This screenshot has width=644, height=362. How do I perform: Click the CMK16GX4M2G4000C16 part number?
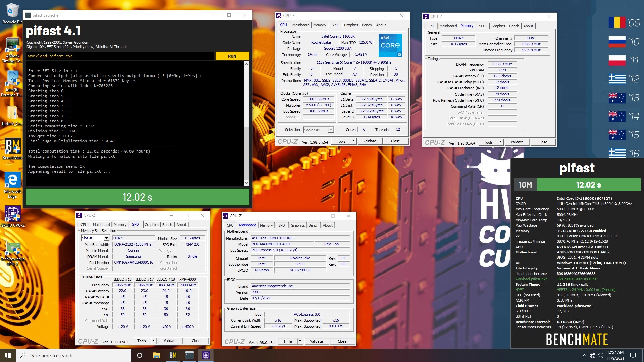click(133, 262)
